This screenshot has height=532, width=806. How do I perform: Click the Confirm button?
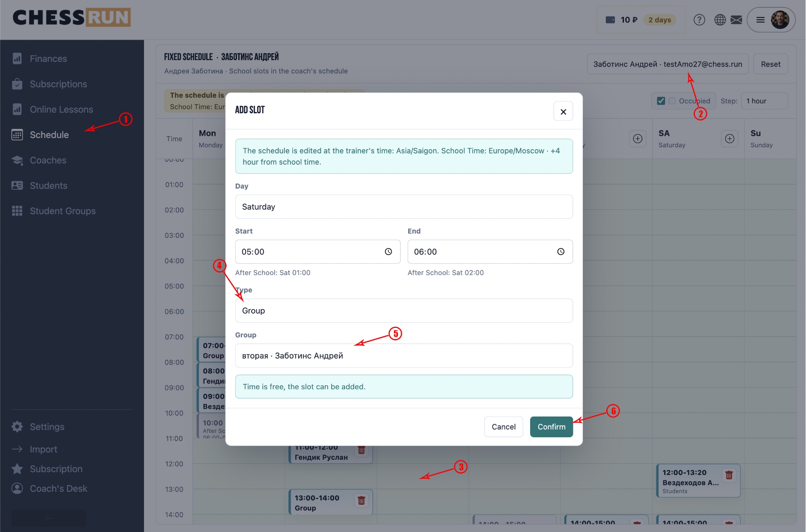click(551, 427)
